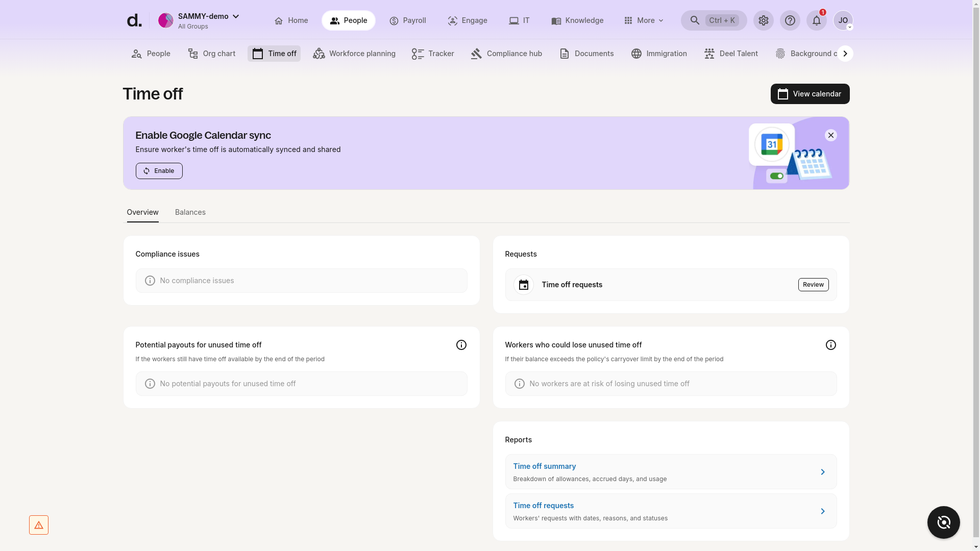Click the Deel Talent icon
980x551 pixels.
(709, 53)
